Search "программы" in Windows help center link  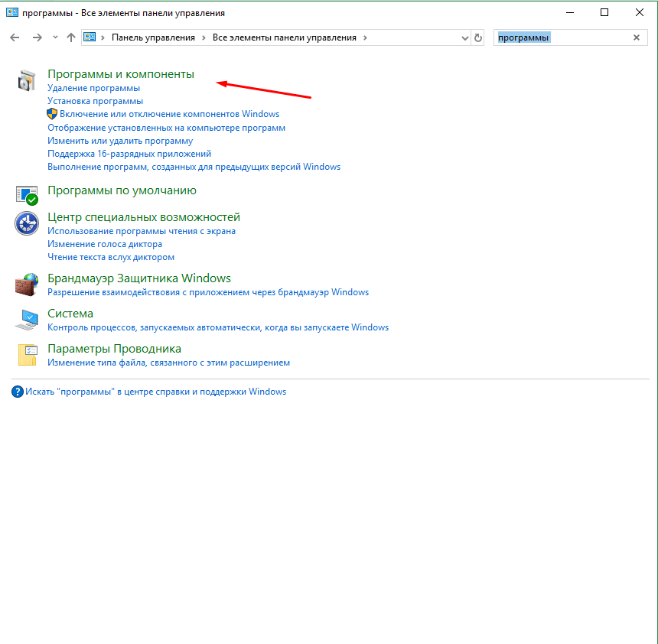click(x=155, y=392)
